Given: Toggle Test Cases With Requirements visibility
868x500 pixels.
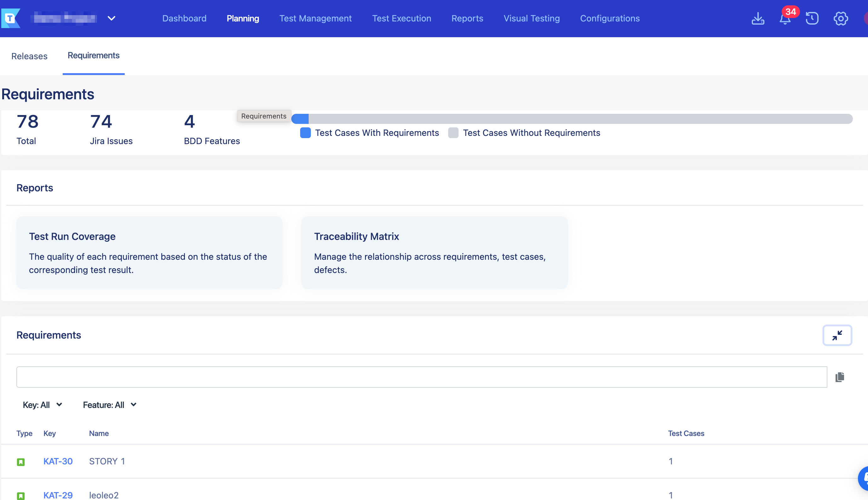Looking at the screenshot, I should coord(305,132).
